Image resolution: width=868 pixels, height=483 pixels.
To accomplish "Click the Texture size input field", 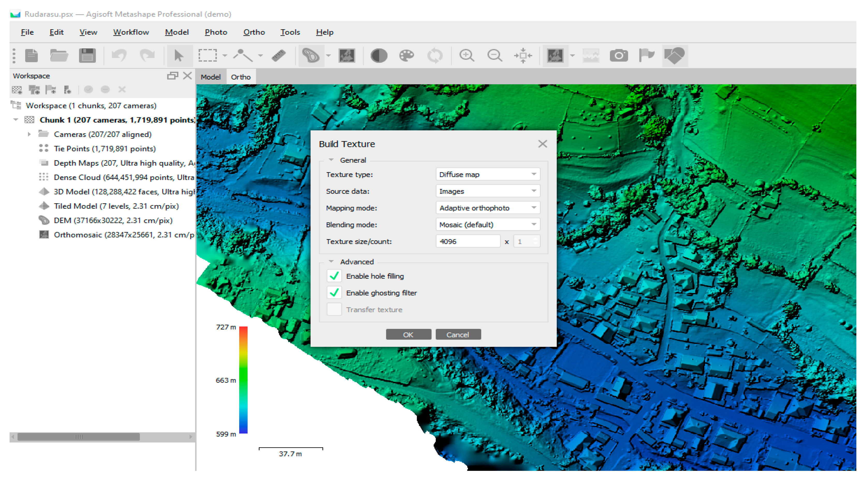I will (468, 242).
